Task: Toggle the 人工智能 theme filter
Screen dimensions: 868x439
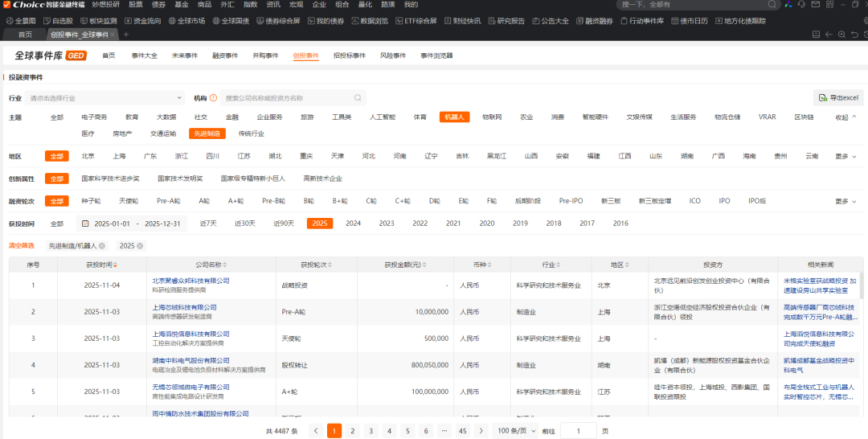Action: click(x=382, y=117)
